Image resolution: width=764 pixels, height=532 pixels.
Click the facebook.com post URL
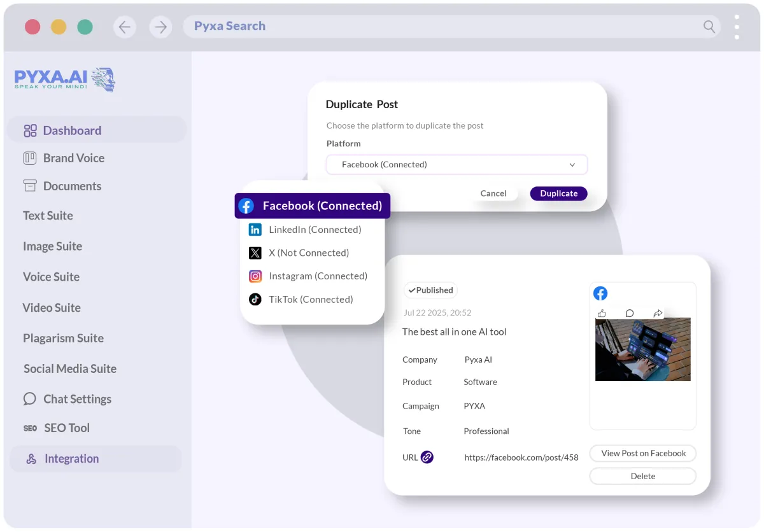(x=521, y=457)
